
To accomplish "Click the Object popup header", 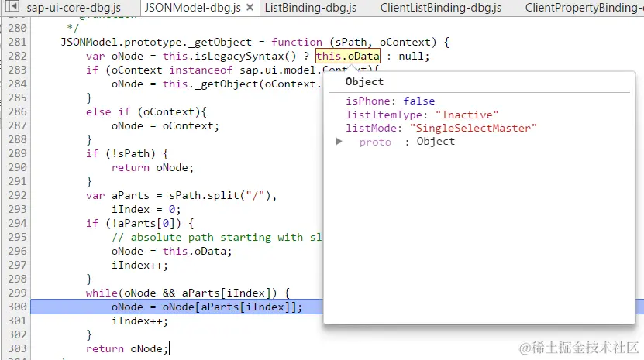I will pyautogui.click(x=364, y=82).
